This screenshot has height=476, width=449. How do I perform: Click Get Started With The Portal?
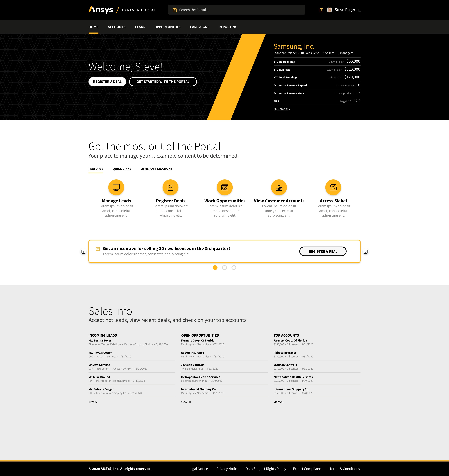tap(163, 82)
